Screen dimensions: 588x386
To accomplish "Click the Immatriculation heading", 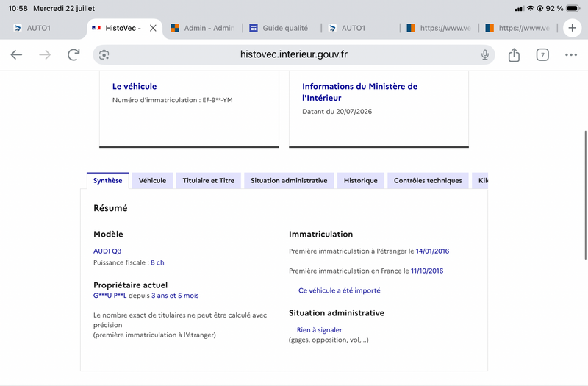I will [x=320, y=234].
